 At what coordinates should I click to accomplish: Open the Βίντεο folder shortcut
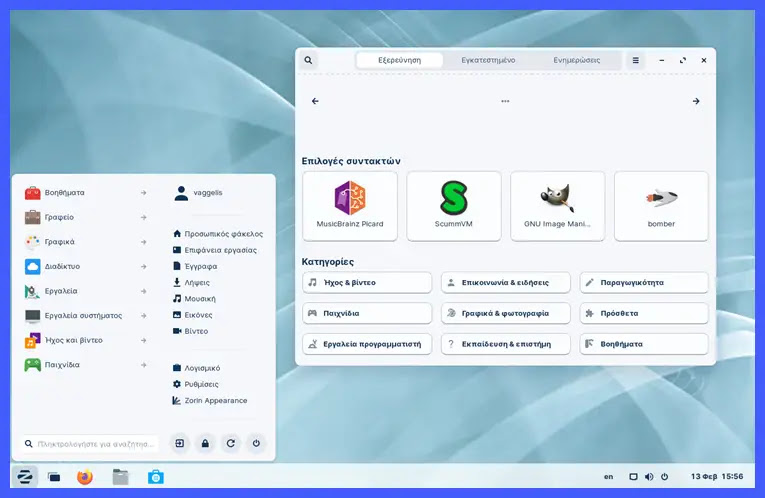[x=190, y=331]
